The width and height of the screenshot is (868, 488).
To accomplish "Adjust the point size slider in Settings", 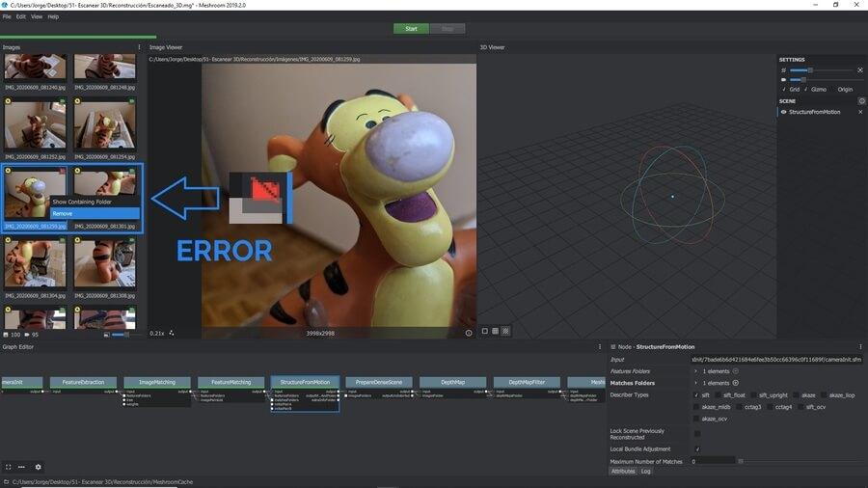I will pyautogui.click(x=822, y=70).
